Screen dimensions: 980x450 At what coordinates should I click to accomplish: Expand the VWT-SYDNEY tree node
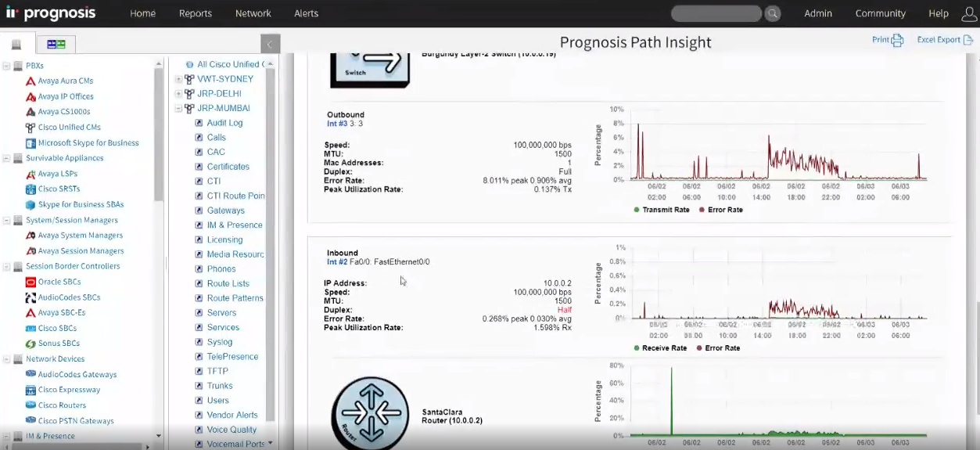pyautogui.click(x=178, y=79)
